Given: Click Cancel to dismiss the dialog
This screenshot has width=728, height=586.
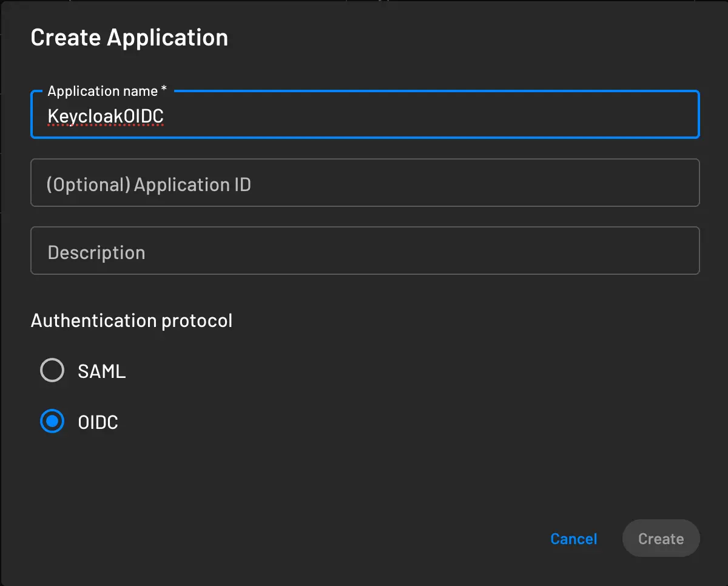Looking at the screenshot, I should click(x=573, y=539).
